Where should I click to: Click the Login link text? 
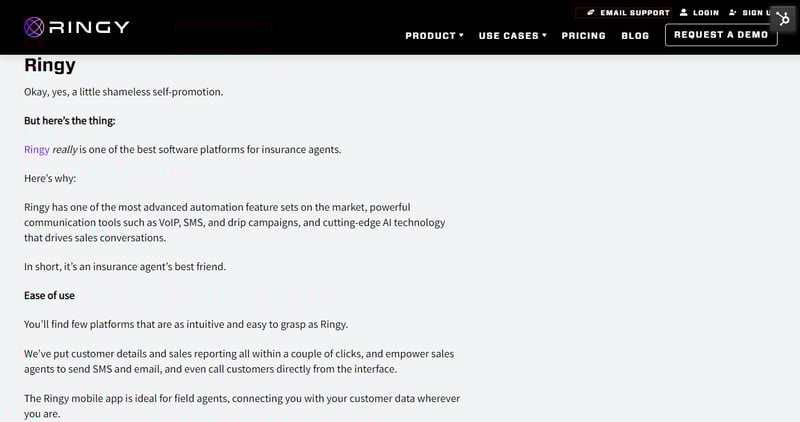(706, 13)
